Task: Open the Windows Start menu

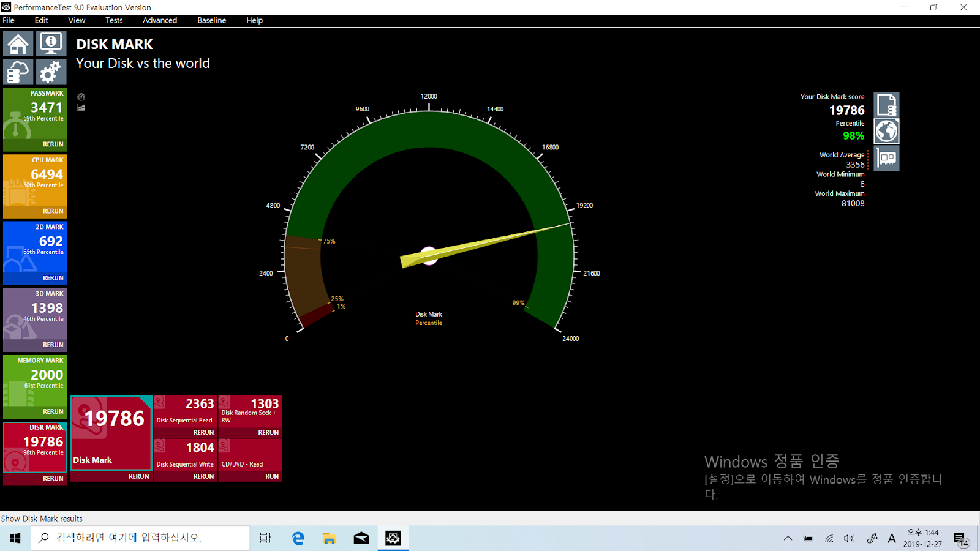Action: point(15,538)
